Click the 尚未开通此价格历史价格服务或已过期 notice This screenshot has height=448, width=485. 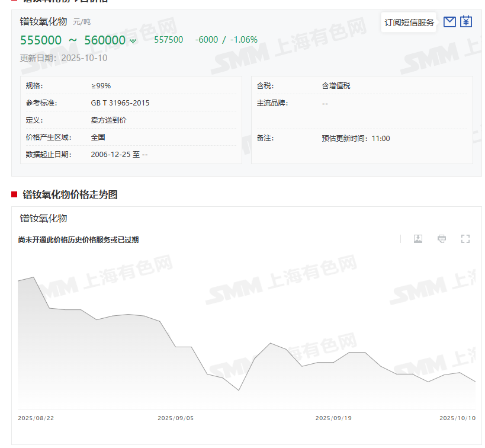tap(78, 240)
